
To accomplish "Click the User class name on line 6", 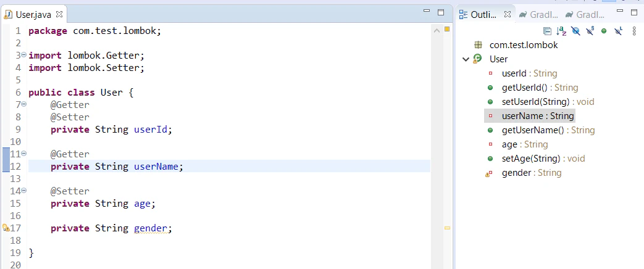I will point(111,93).
